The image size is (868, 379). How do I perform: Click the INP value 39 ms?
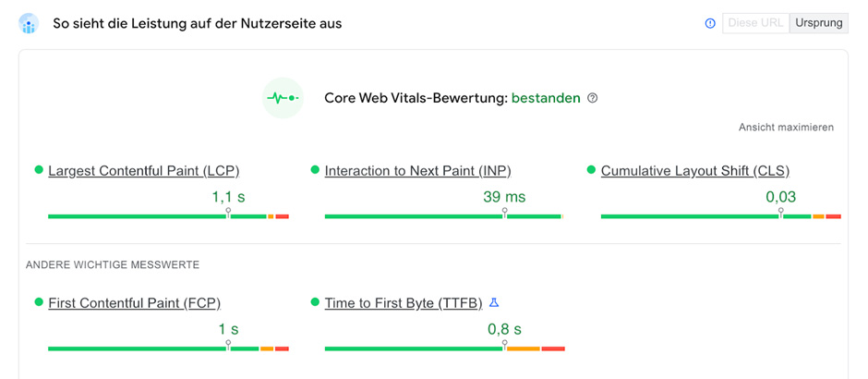tap(504, 197)
